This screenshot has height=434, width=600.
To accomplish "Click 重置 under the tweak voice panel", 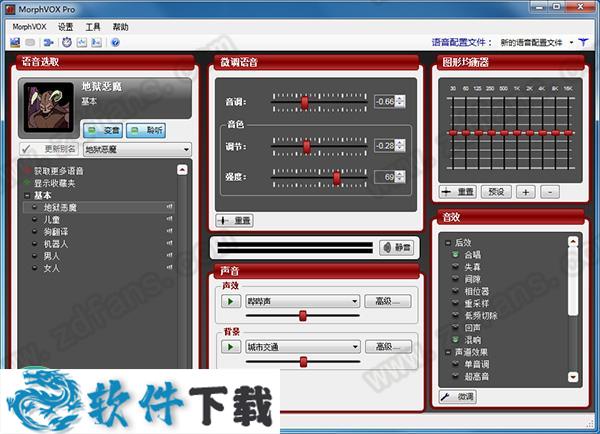I will (234, 220).
